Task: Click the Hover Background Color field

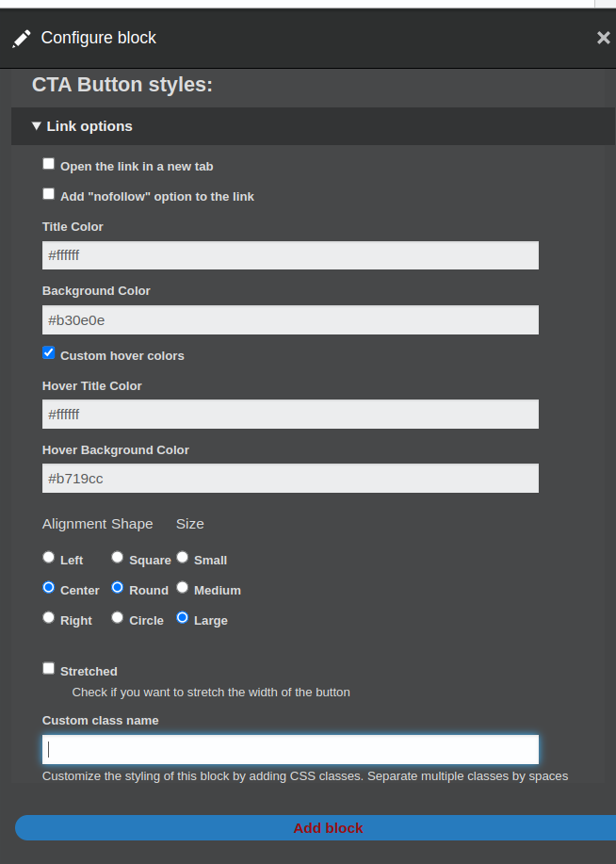Action: [290, 478]
